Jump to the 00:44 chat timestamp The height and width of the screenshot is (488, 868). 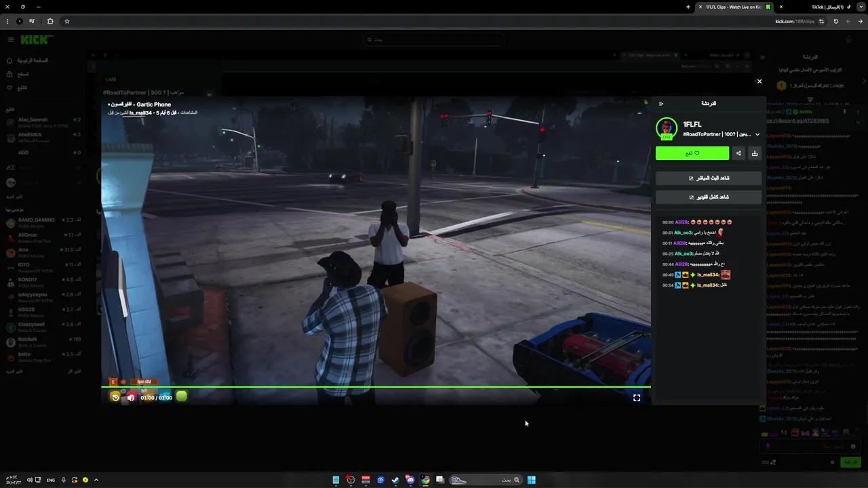point(668,264)
